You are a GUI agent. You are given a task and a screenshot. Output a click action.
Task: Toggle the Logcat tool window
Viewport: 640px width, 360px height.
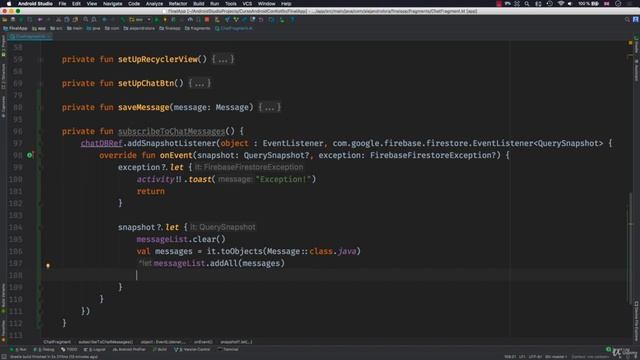tap(94, 349)
